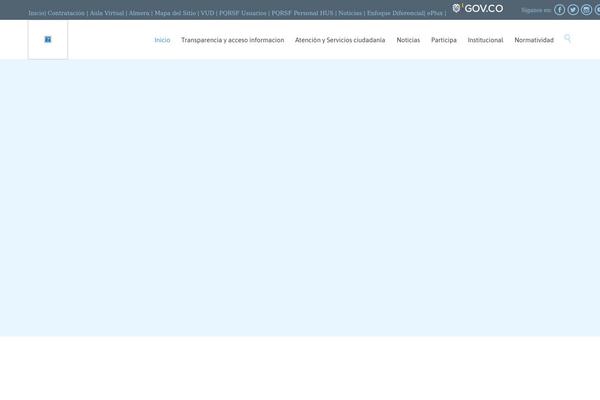600x400 pixels.
Task: Click the site logo image
Action: (48, 39)
